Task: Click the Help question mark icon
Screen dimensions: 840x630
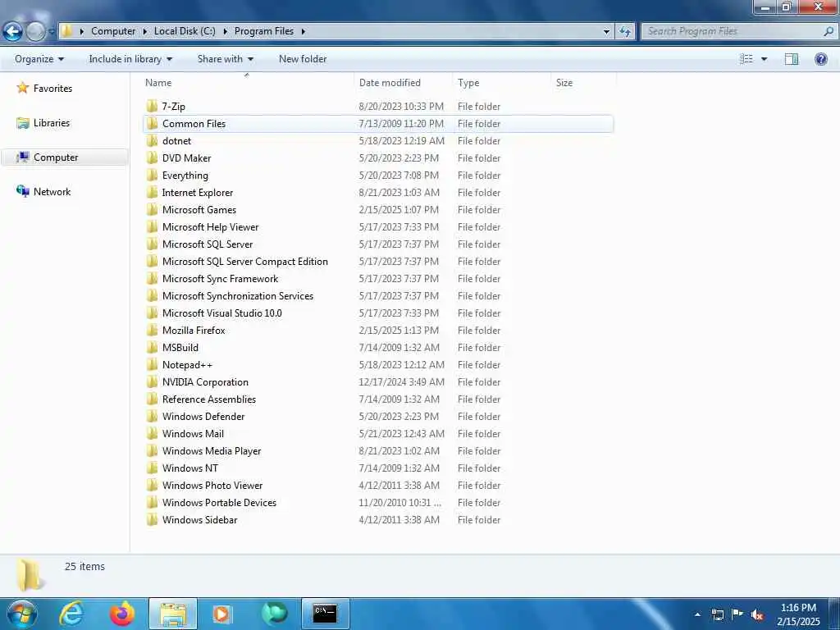Action: tap(820, 59)
